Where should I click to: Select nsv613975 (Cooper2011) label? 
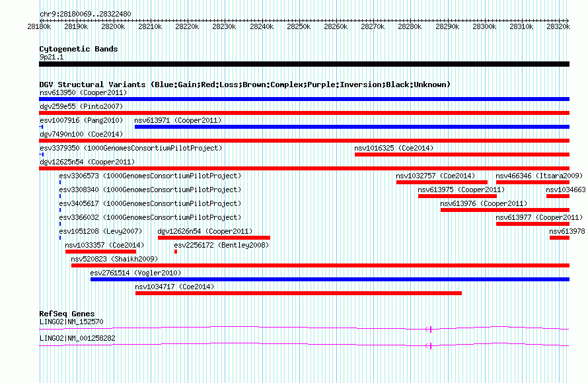pyautogui.click(x=462, y=190)
